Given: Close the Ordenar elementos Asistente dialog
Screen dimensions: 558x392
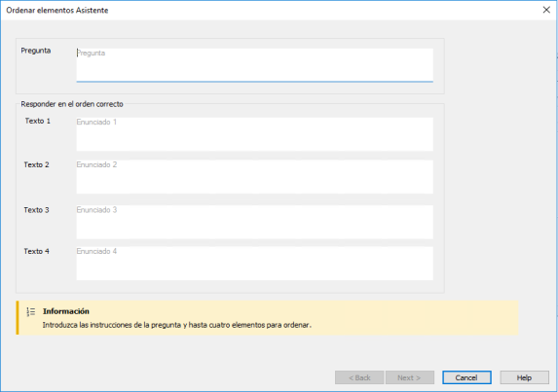Looking at the screenshot, I should [x=546, y=10].
